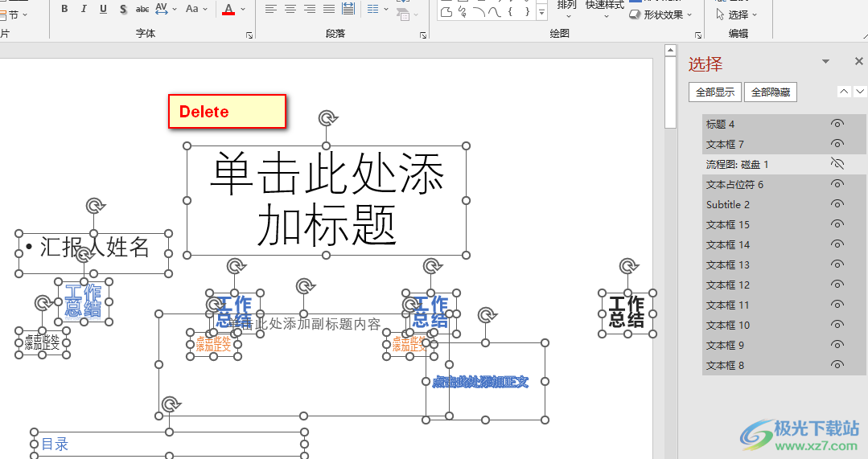
Task: Close the 选择 selection pane
Action: (858, 62)
